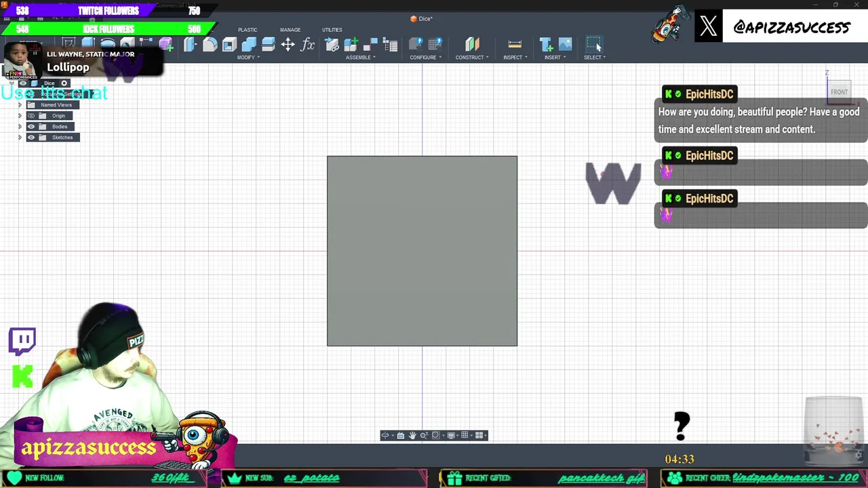Open Display Settings monitor icon
The width and height of the screenshot is (868, 488).
click(451, 435)
